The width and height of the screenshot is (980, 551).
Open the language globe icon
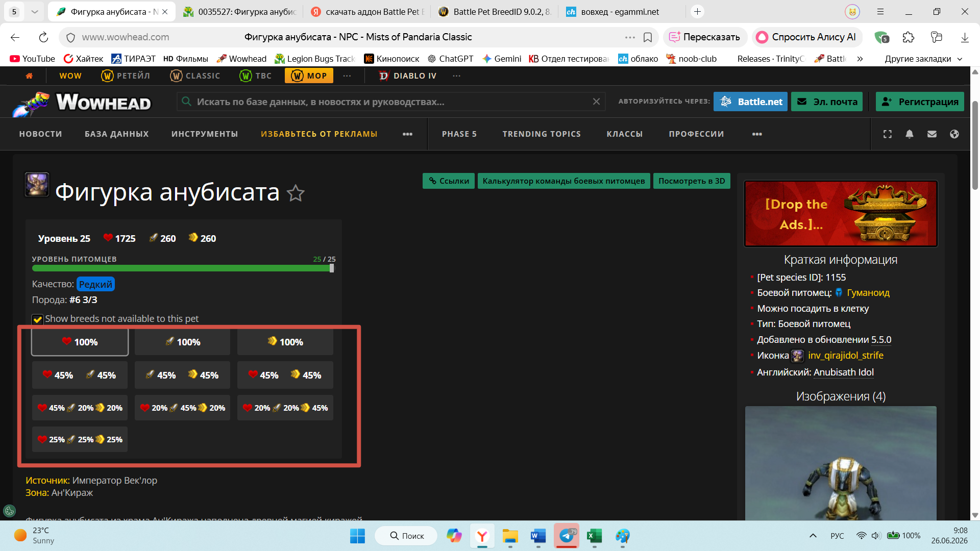click(954, 134)
